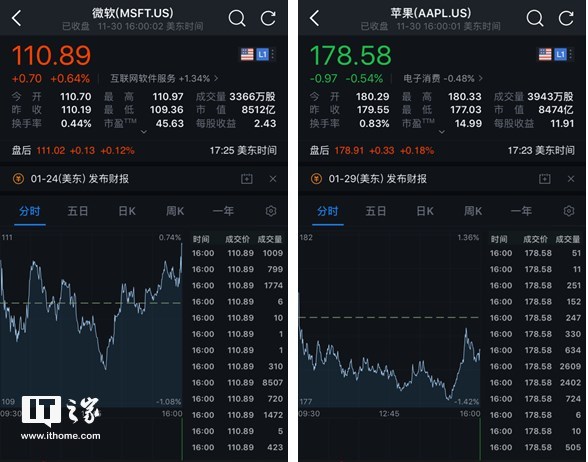Tap 苹果(AAPL.US) title
The width and height of the screenshot is (588, 462).
tap(430, 13)
